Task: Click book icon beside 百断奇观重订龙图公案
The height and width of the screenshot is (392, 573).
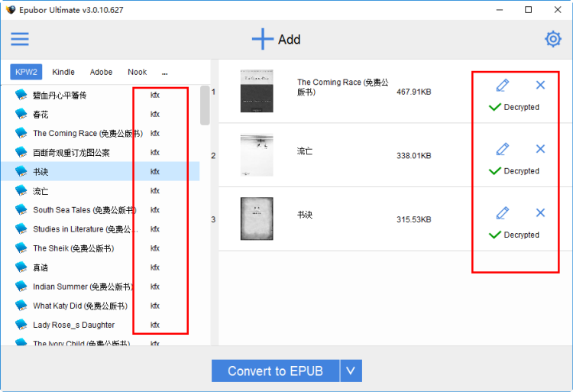Action: (x=21, y=152)
